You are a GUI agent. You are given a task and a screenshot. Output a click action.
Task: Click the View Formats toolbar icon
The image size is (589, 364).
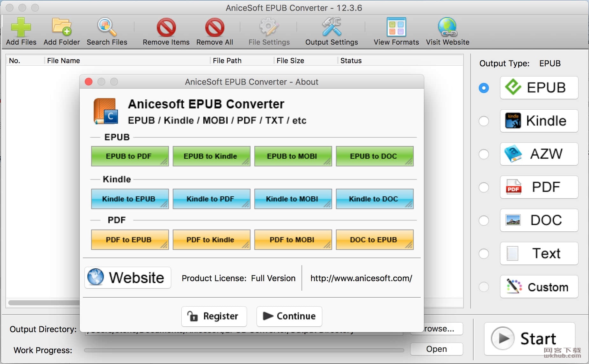point(396,27)
